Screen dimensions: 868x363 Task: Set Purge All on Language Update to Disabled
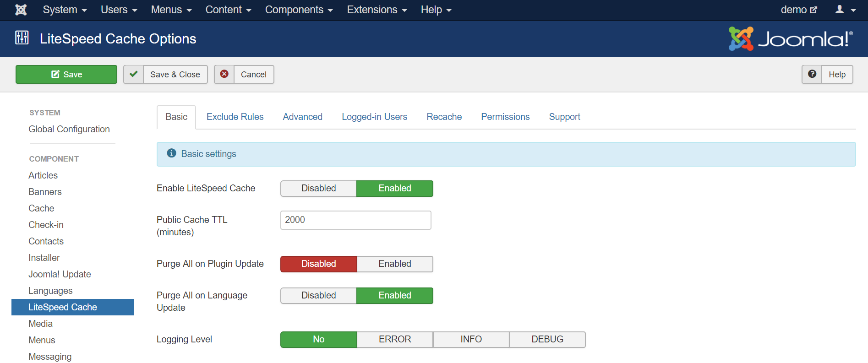pyautogui.click(x=319, y=295)
